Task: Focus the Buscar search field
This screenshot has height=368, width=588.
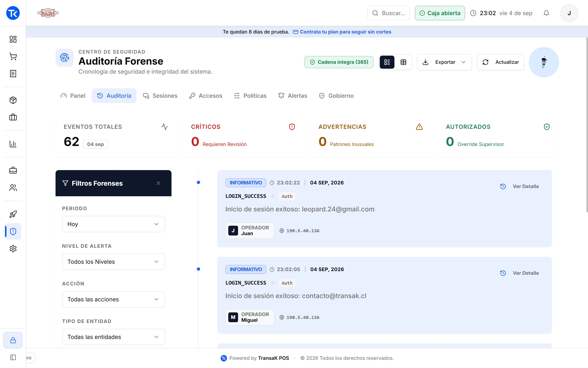Action: [x=389, y=13]
